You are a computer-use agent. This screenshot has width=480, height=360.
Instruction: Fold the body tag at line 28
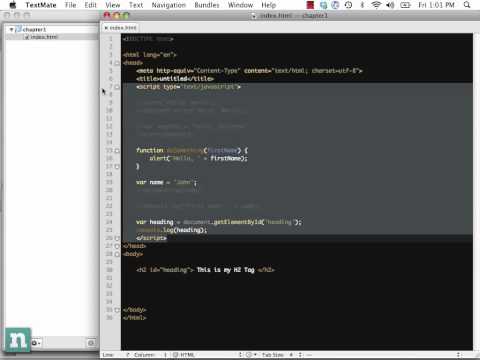pyautogui.click(x=117, y=254)
